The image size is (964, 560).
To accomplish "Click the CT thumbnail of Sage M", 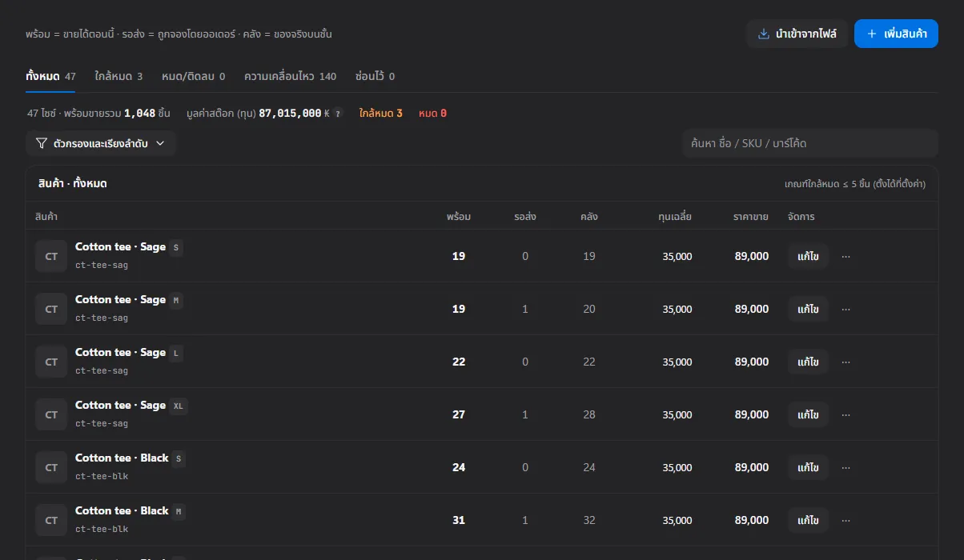I will click(51, 309).
